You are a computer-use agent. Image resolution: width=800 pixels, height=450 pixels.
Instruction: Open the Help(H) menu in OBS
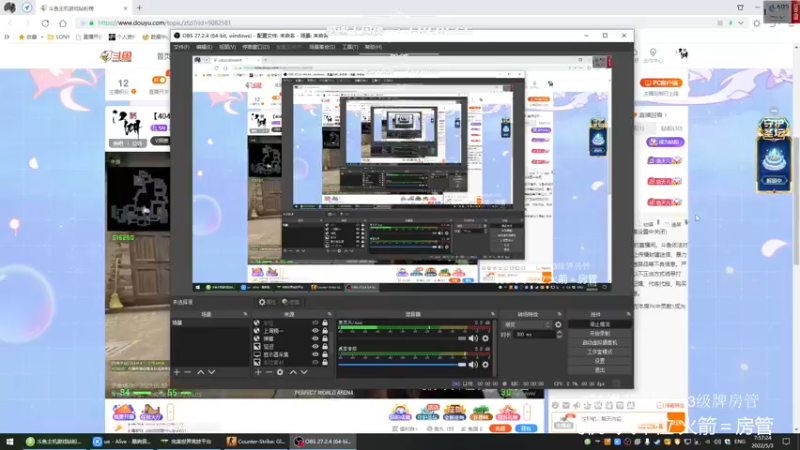point(373,47)
